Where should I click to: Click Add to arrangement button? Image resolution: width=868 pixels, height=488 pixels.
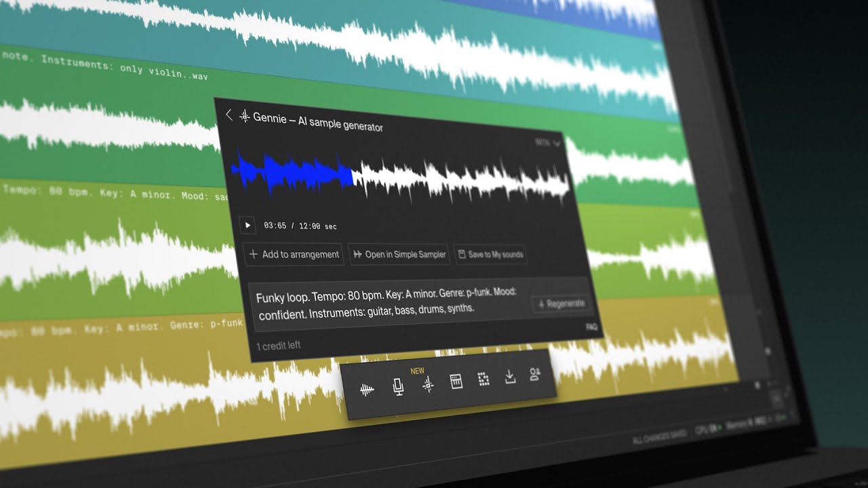[x=294, y=254]
